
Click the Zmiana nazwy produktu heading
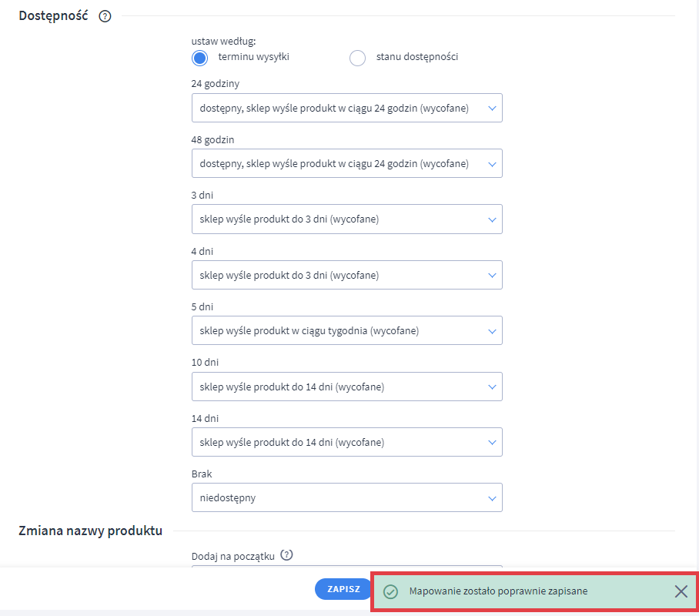(x=90, y=531)
